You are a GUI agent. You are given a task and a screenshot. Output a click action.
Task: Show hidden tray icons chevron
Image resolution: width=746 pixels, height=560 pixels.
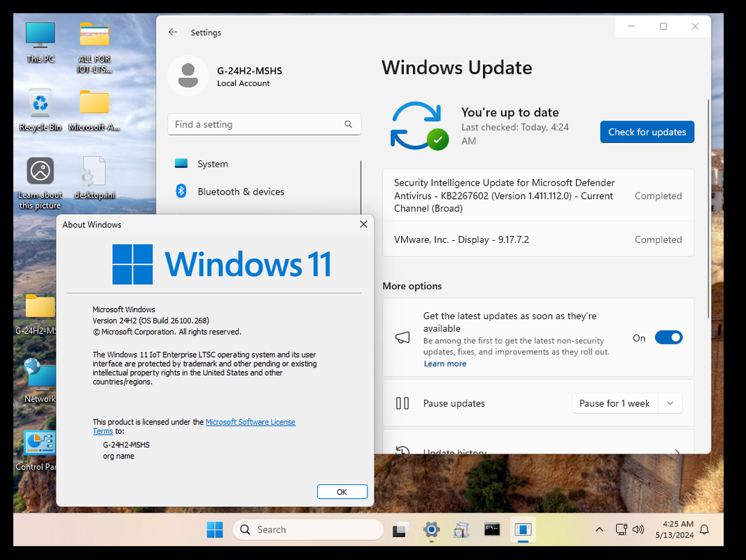[600, 529]
